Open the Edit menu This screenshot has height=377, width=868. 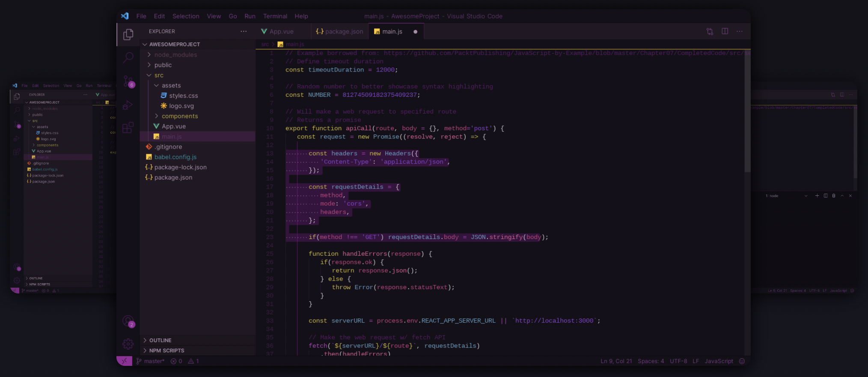coord(159,16)
